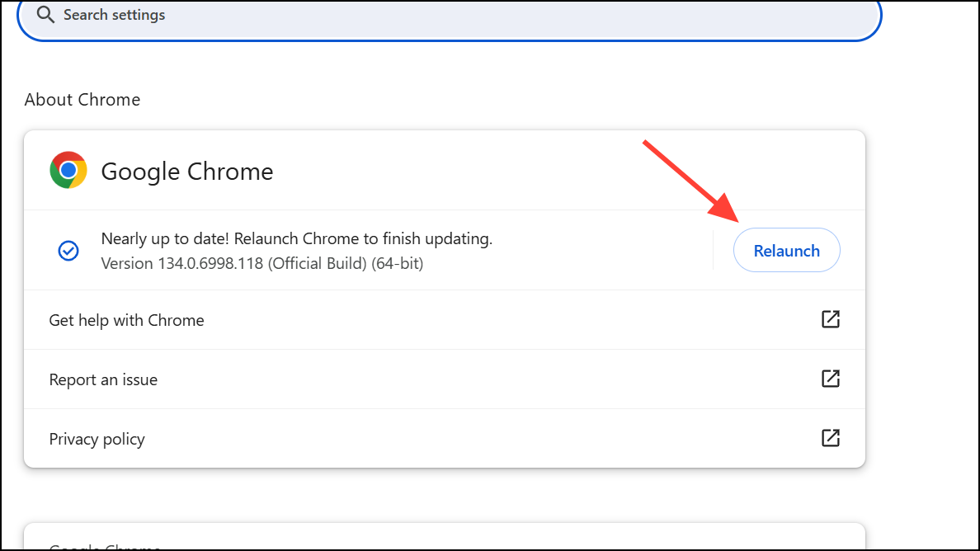Click the Nearly up to date message
The width and height of the screenshot is (980, 551).
click(296, 238)
